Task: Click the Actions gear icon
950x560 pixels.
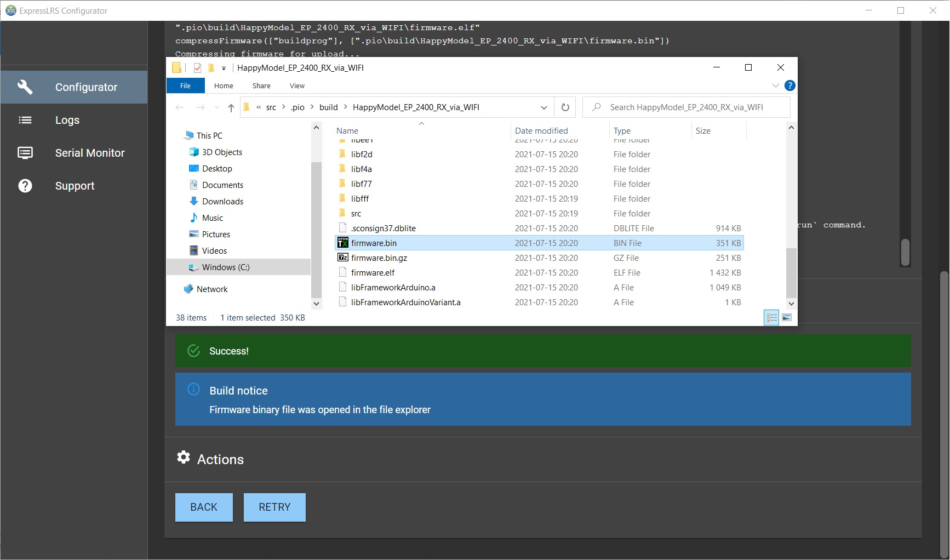Action: [184, 457]
